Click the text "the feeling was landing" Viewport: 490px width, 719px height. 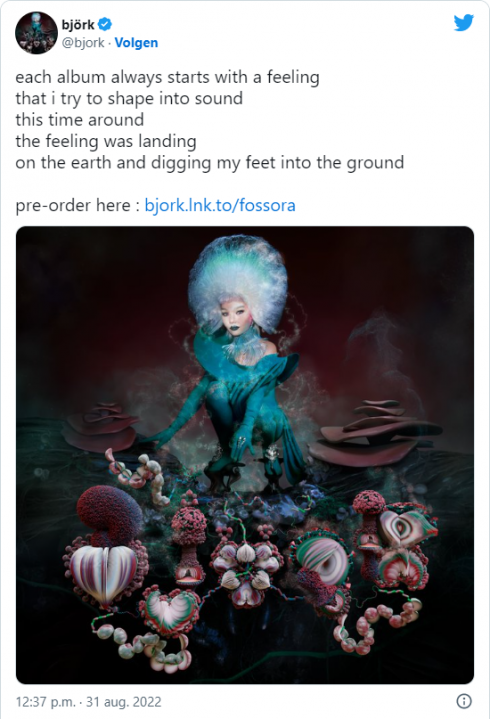click(106, 141)
